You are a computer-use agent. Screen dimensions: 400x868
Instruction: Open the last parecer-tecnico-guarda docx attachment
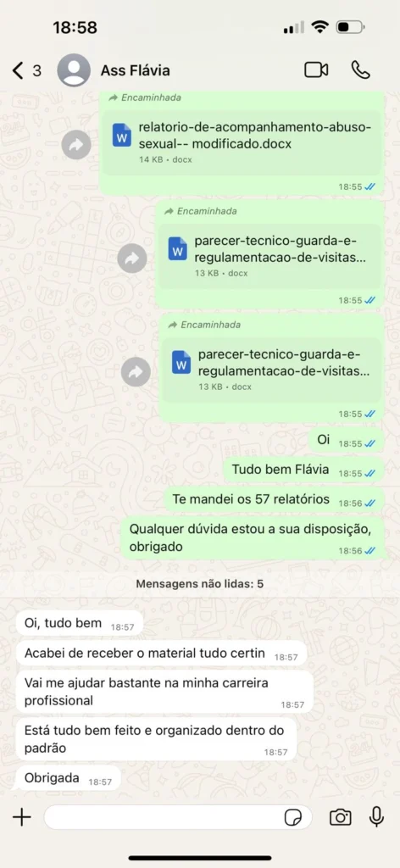click(x=272, y=370)
